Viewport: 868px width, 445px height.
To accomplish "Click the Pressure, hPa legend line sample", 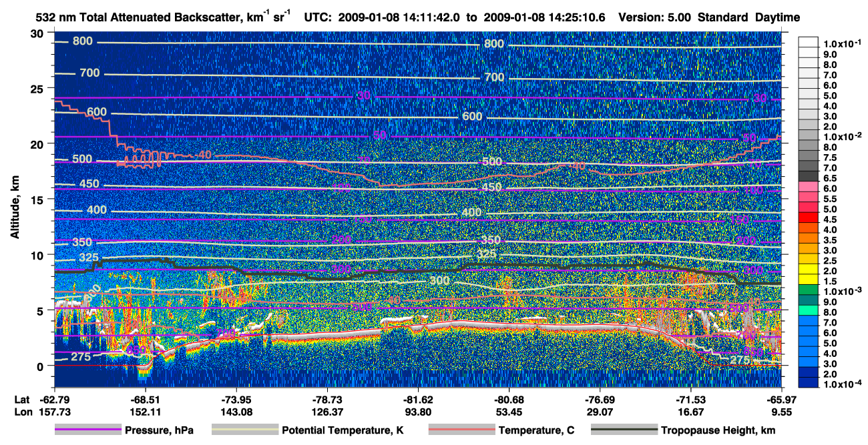I will (87, 430).
